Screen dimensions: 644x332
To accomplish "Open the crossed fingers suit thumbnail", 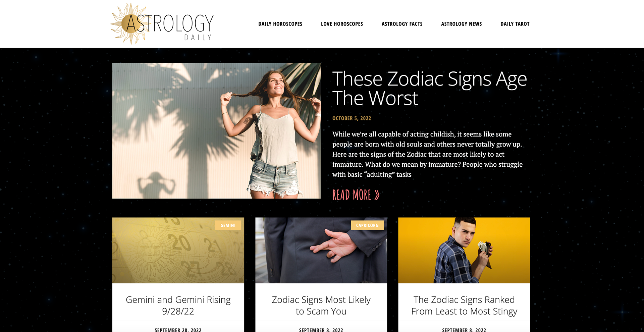I will point(321,250).
